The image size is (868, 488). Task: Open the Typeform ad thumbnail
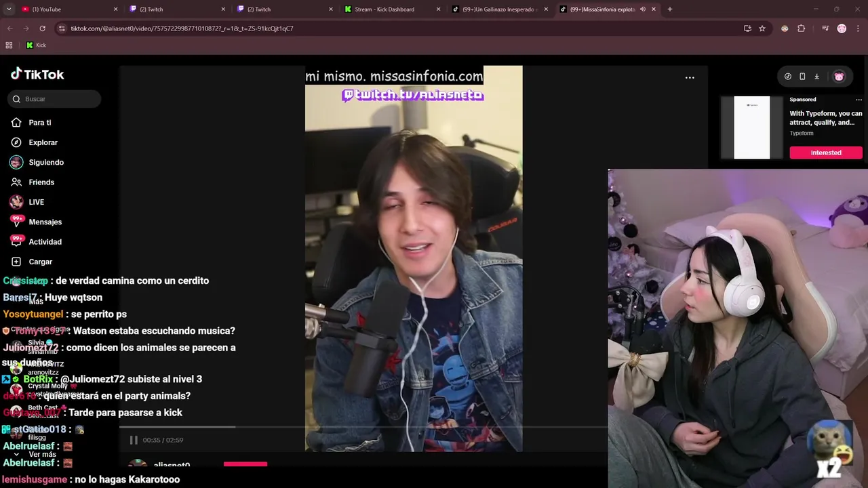click(752, 127)
